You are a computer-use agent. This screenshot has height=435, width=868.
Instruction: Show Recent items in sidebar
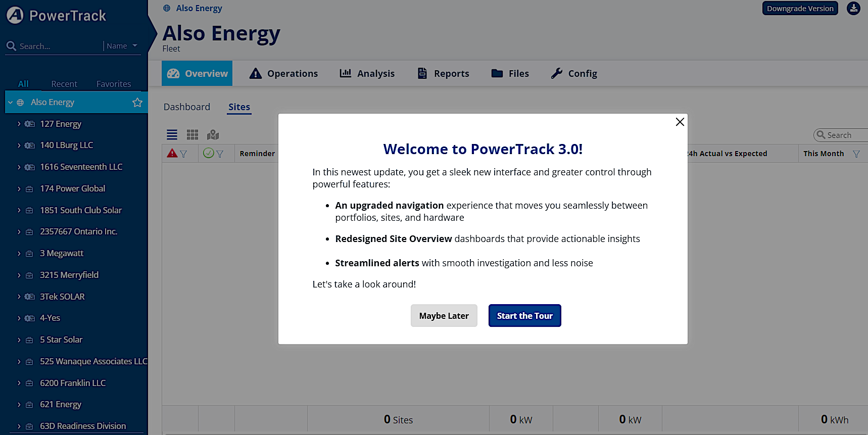click(x=64, y=84)
